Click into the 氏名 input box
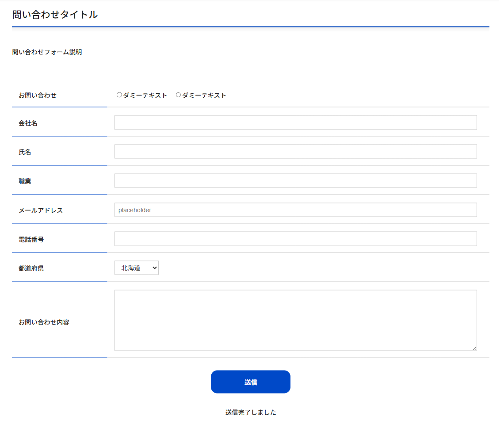Screen dimensions: 504x432 coord(295,152)
